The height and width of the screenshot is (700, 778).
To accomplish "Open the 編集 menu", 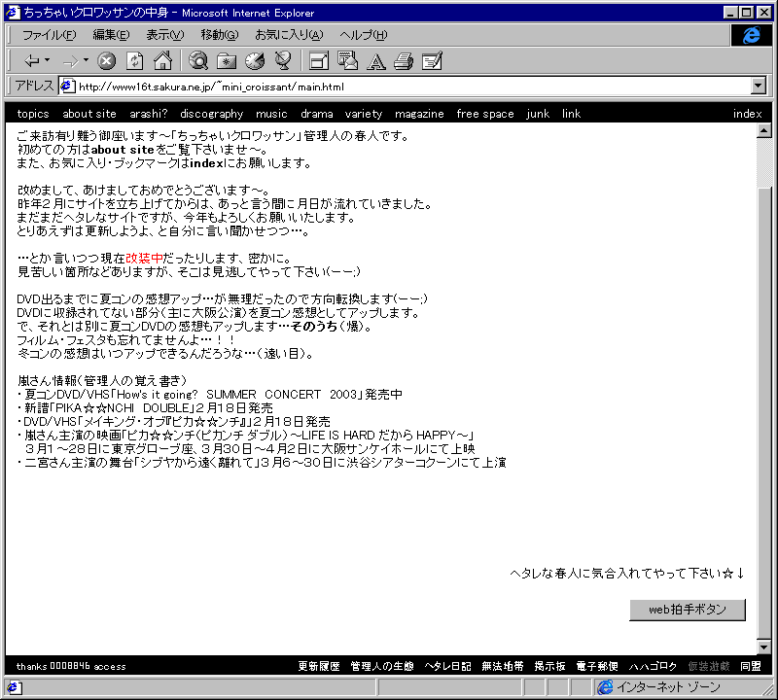I will pyautogui.click(x=111, y=35).
